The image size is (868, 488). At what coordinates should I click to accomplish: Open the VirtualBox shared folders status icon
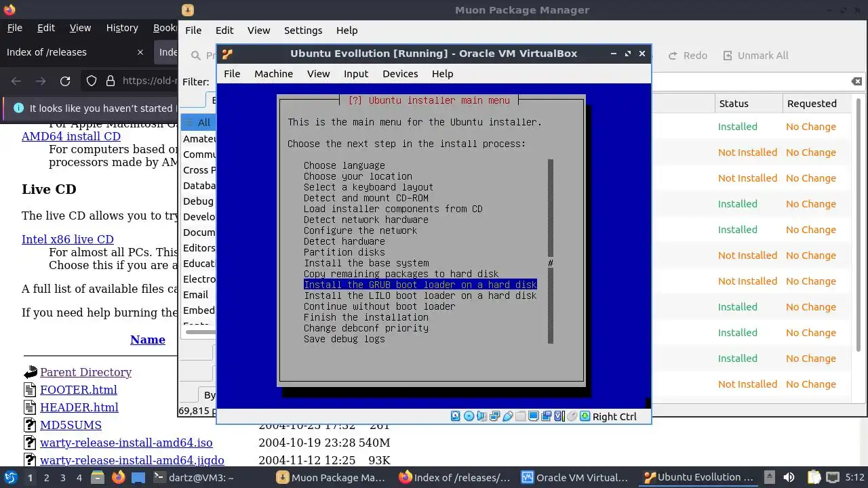coord(521,416)
